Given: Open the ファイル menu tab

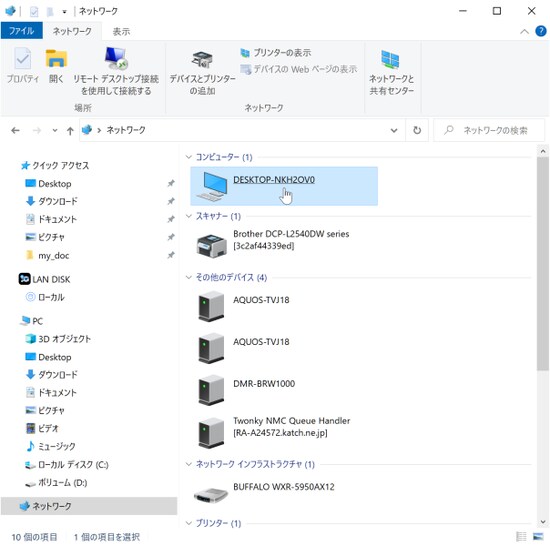Looking at the screenshot, I should click(x=22, y=31).
